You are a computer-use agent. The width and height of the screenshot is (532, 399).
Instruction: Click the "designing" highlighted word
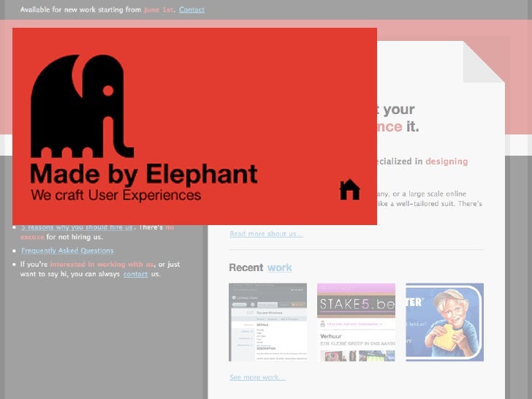pyautogui.click(x=446, y=161)
